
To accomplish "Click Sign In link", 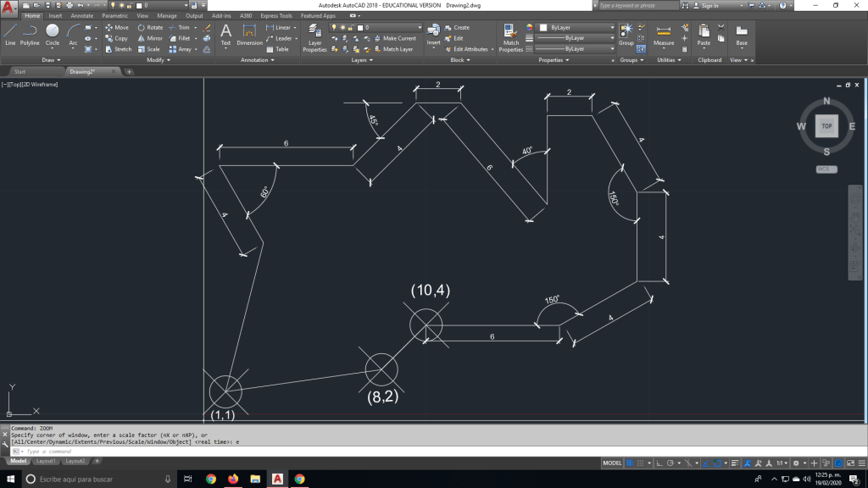I will coord(709,5).
